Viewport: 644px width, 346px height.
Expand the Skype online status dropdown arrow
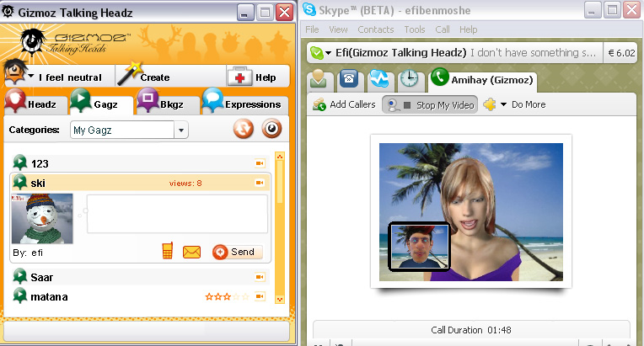[328, 53]
